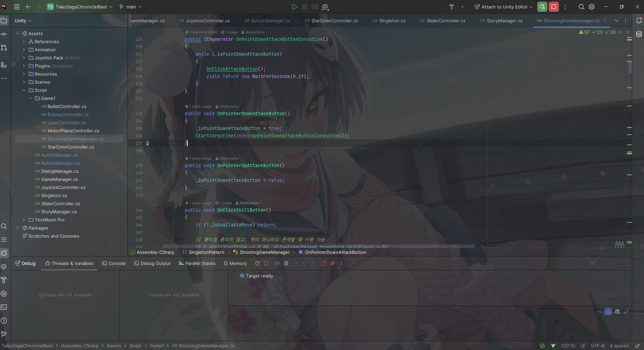Navigate back with the left arrow
The image size is (644, 350).
(x=28, y=7)
